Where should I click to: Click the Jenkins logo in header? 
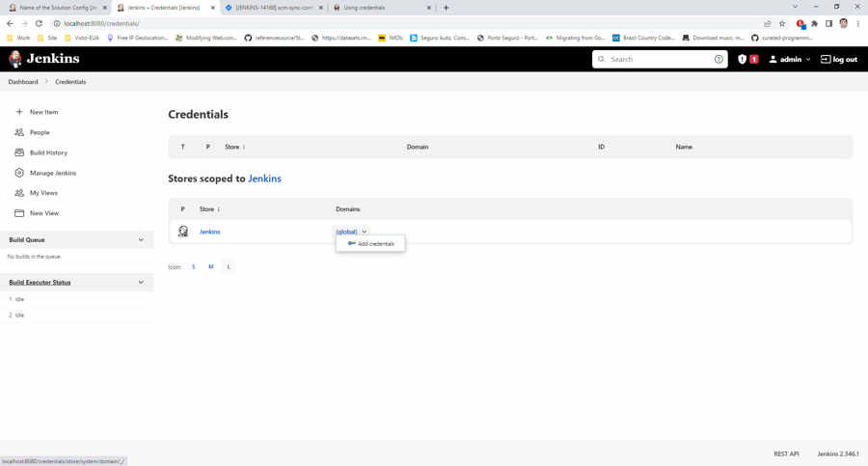click(x=15, y=59)
